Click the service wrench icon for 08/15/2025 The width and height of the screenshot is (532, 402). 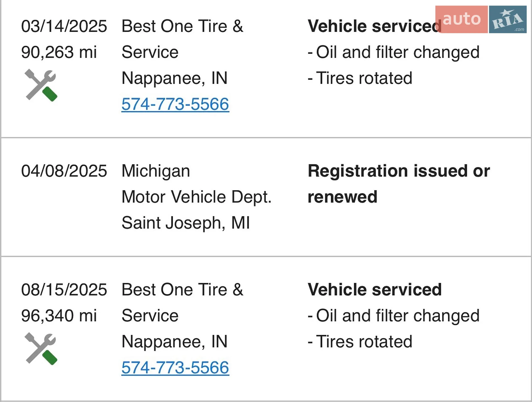41,349
